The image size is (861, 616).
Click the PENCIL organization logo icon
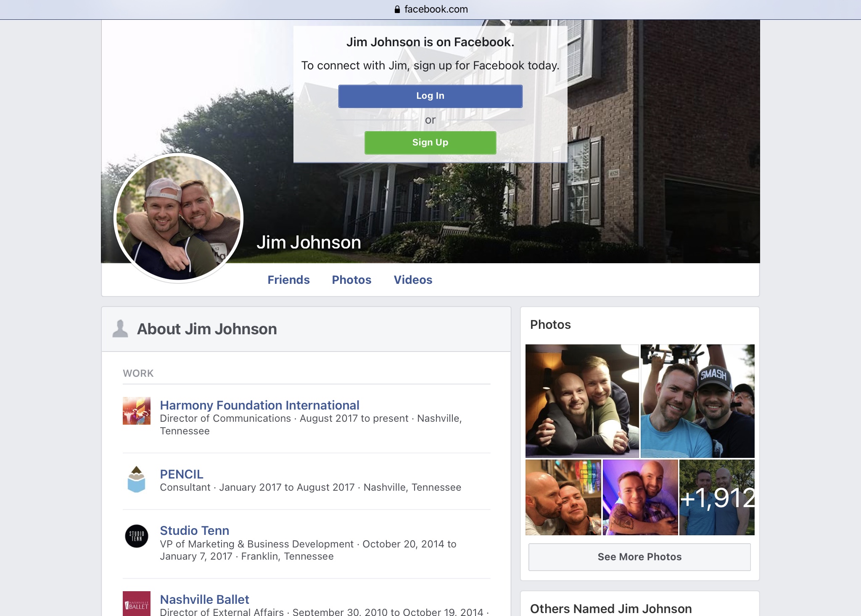tap(136, 480)
